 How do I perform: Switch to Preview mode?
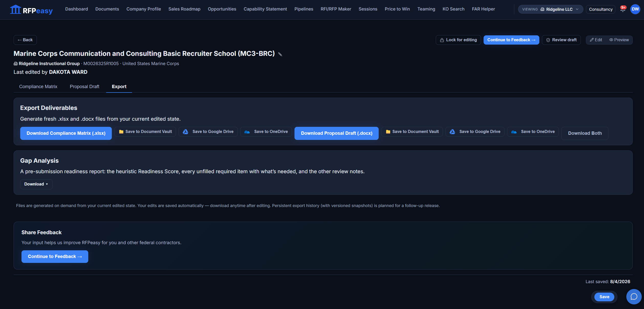click(x=619, y=40)
